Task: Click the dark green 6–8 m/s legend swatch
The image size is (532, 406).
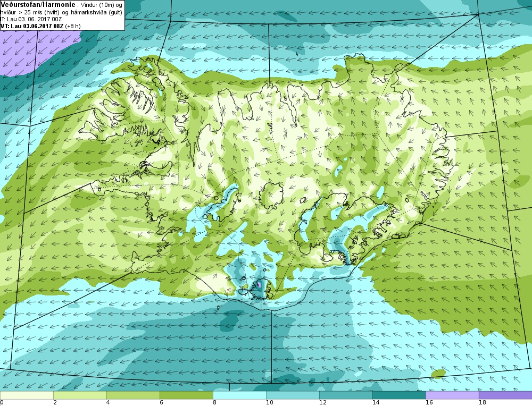Action: 186,395
